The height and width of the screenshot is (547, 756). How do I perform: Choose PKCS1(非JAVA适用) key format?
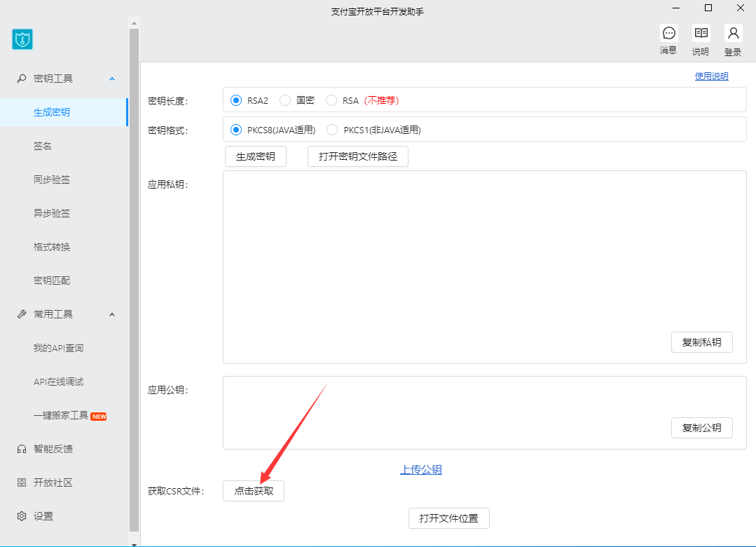point(332,130)
